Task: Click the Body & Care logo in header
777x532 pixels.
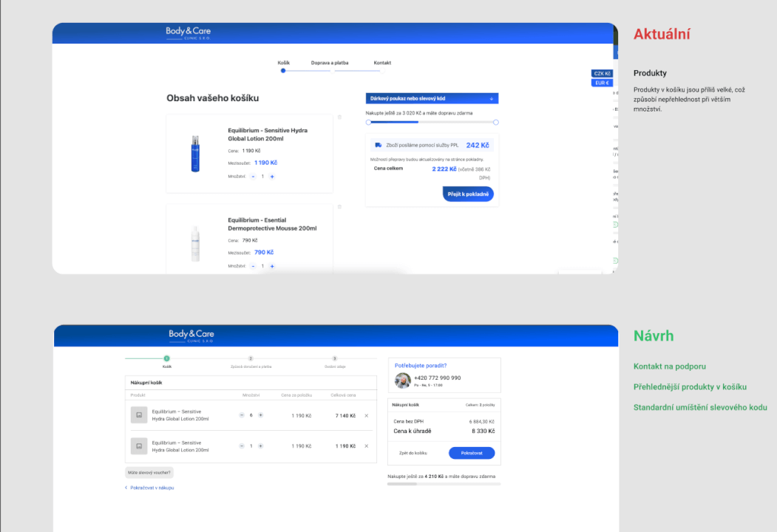Action: [187, 33]
